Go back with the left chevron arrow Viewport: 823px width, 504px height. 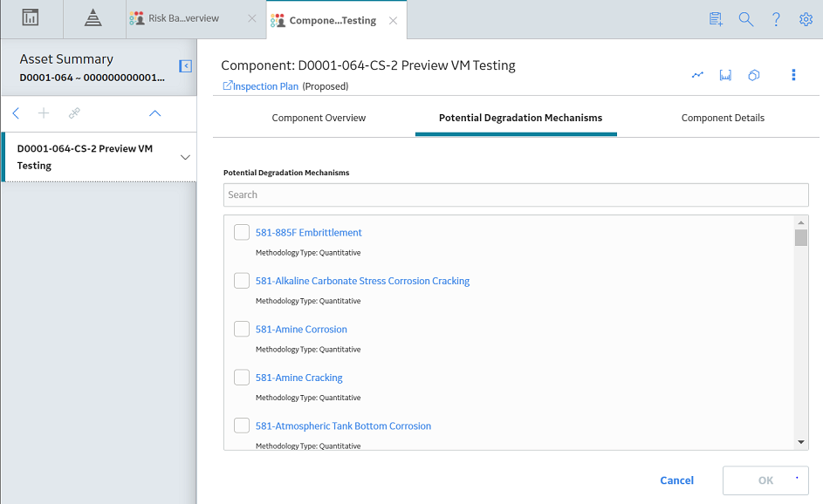point(16,113)
